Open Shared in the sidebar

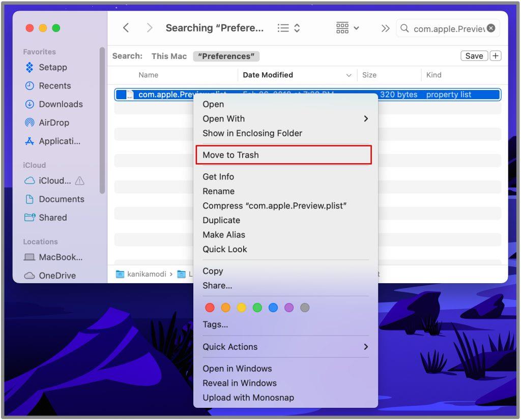coord(46,218)
